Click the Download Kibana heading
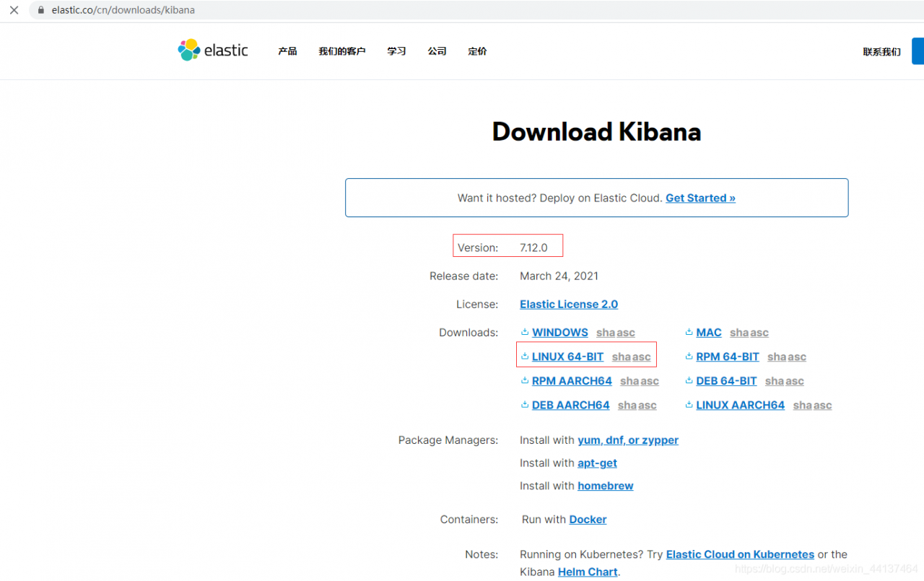Screen dimensions: 924x581 (596, 132)
